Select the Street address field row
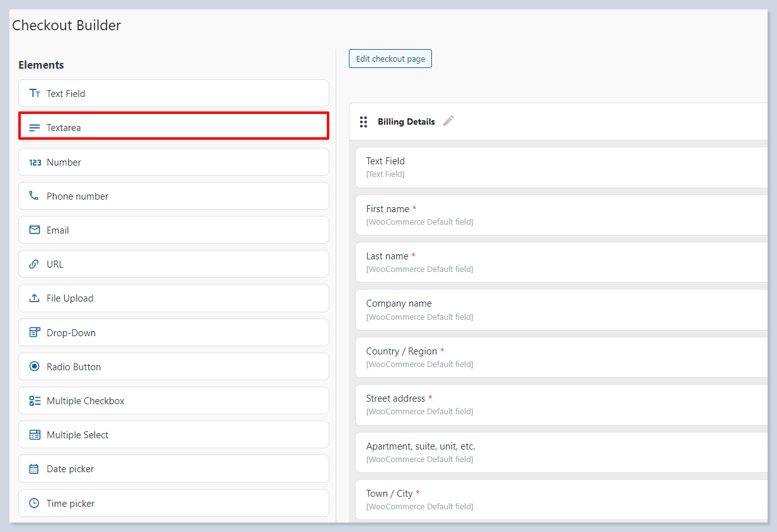777x532 pixels. [x=560, y=404]
